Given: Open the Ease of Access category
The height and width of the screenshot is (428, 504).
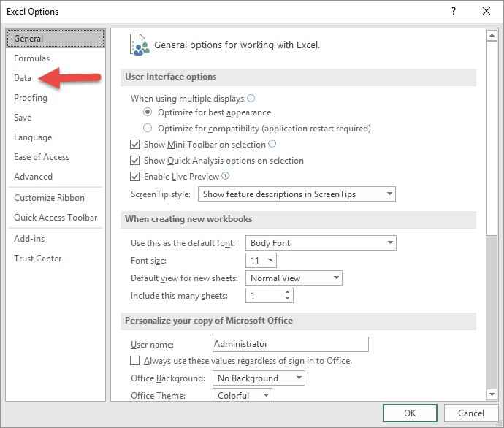Looking at the screenshot, I should [x=56, y=157].
